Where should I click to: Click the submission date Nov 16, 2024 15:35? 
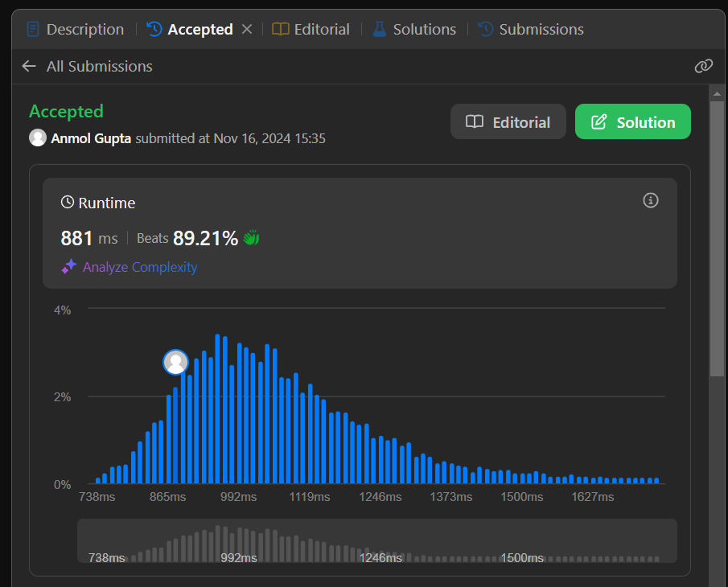tap(269, 138)
